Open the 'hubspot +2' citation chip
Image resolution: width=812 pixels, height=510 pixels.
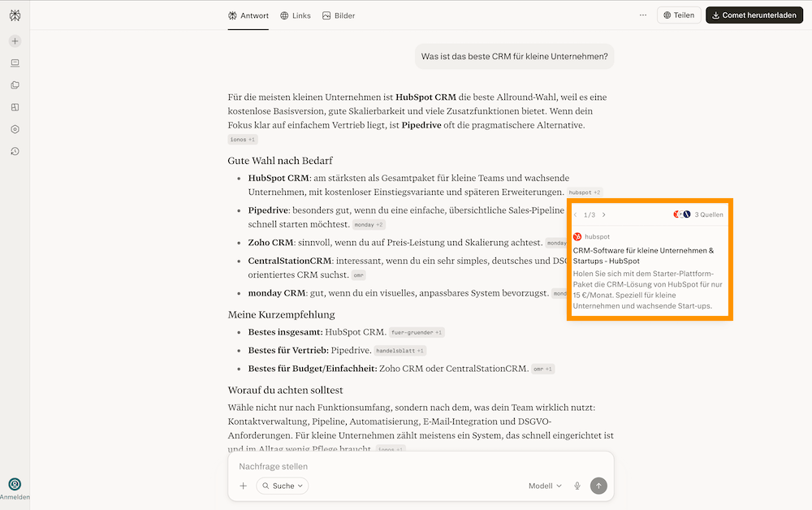pos(585,192)
